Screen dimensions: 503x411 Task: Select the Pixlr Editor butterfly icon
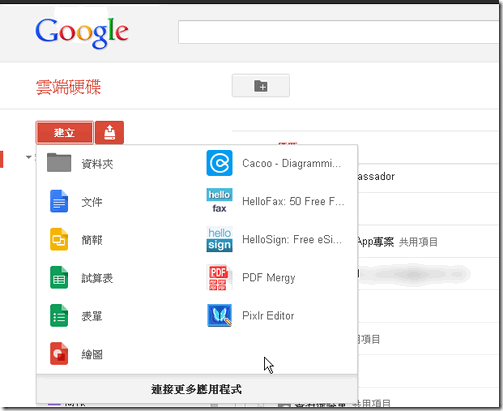(x=219, y=315)
